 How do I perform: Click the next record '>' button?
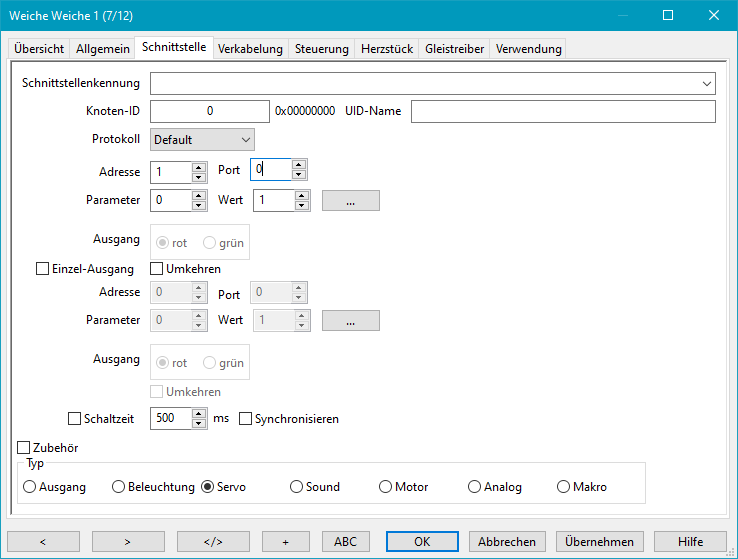point(128,541)
